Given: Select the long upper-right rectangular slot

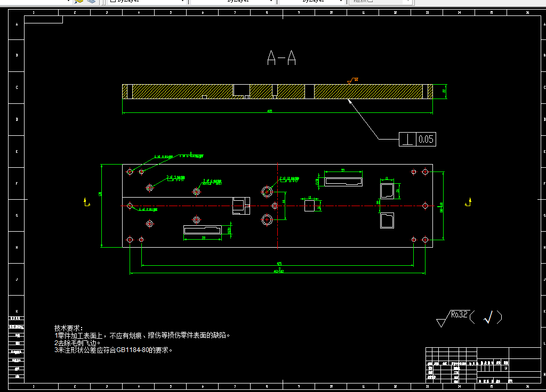Looking at the screenshot, I should coord(343,182).
